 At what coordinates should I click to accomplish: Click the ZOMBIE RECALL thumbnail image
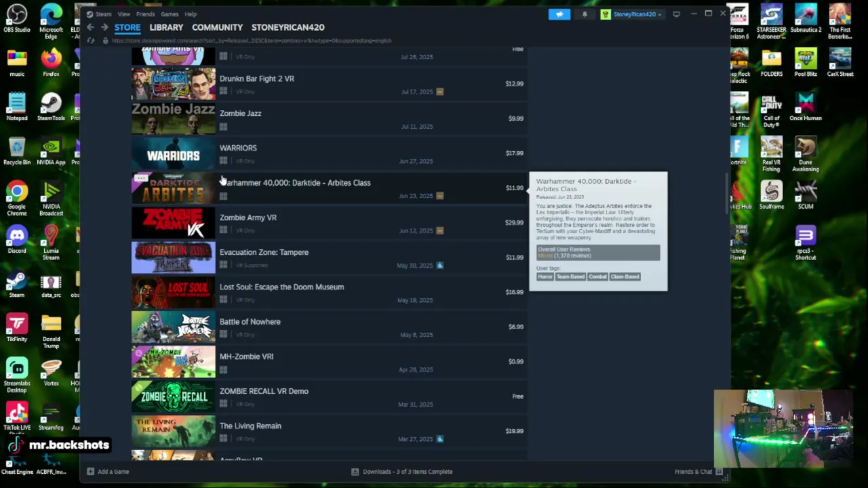click(x=174, y=396)
